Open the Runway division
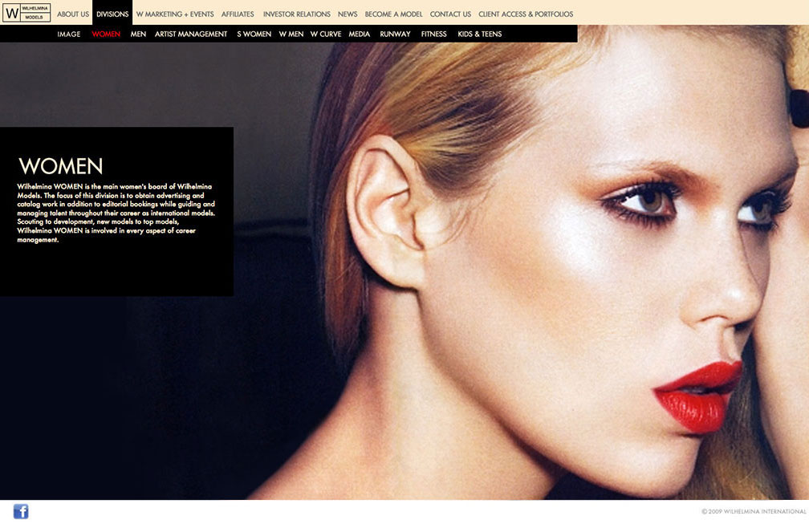The image size is (809, 532). click(x=395, y=34)
